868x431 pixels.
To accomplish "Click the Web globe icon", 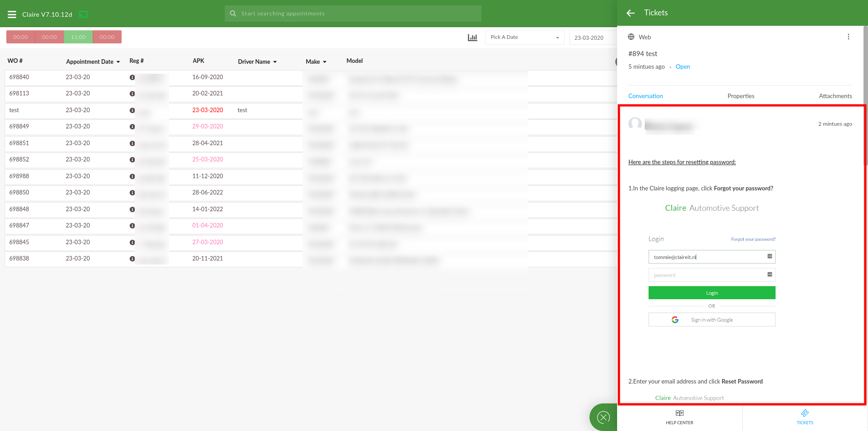I will tap(631, 37).
